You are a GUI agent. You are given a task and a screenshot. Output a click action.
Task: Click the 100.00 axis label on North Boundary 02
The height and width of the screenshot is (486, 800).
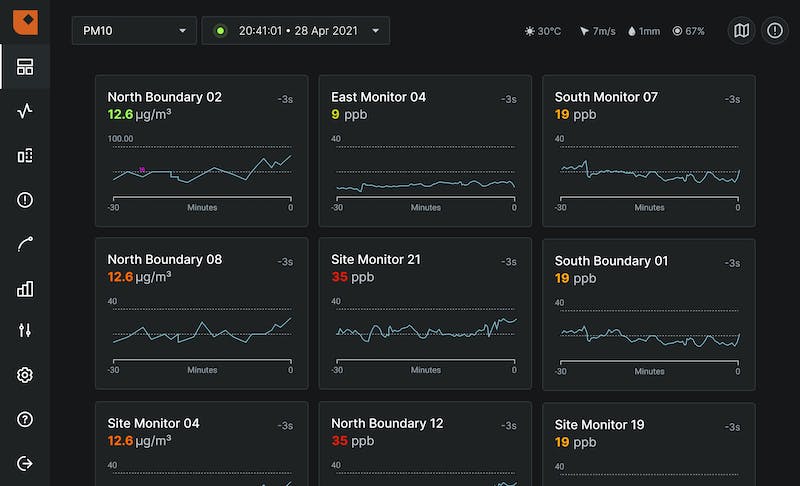[x=120, y=139]
